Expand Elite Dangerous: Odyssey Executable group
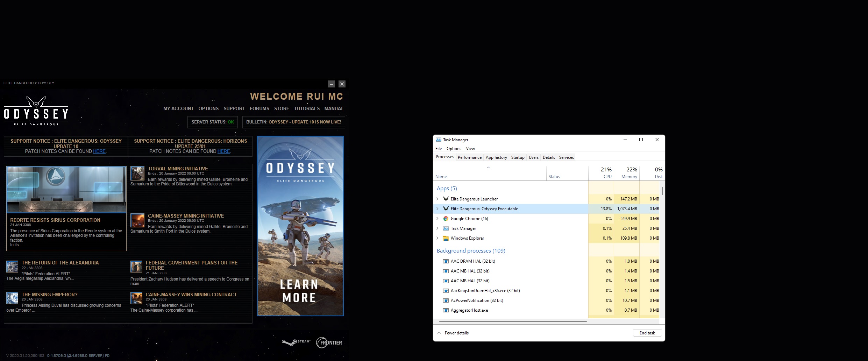 point(437,209)
